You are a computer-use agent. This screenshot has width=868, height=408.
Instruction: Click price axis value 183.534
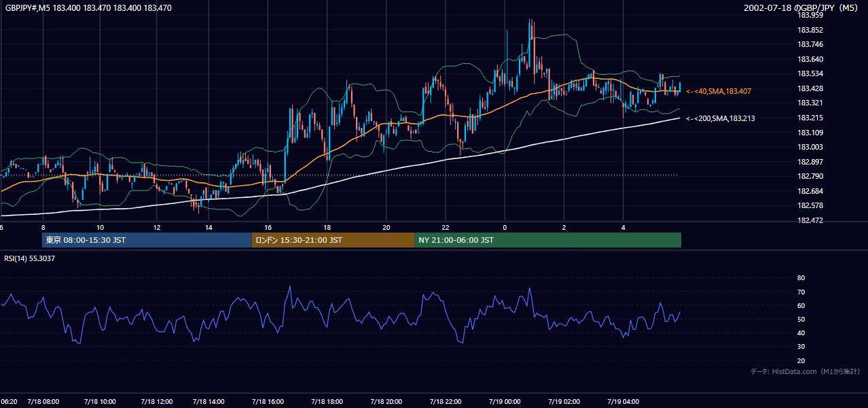(x=810, y=73)
